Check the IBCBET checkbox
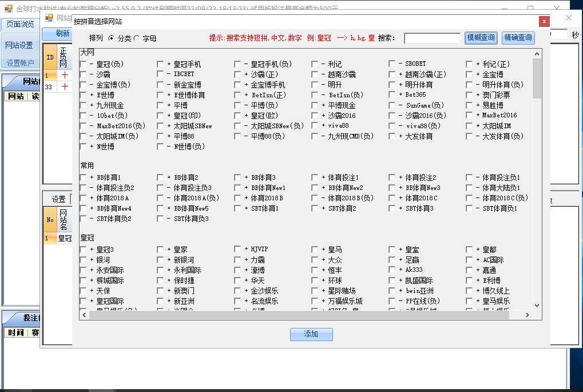Viewport: 583px width, 392px height. (x=160, y=74)
